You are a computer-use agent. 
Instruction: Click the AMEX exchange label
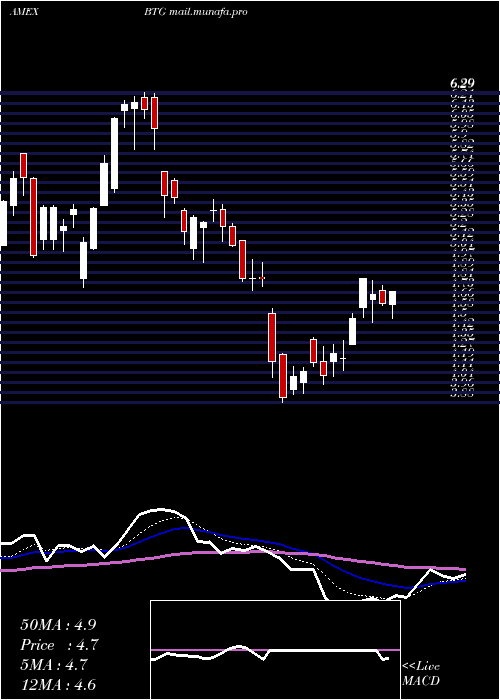[x=24, y=12]
